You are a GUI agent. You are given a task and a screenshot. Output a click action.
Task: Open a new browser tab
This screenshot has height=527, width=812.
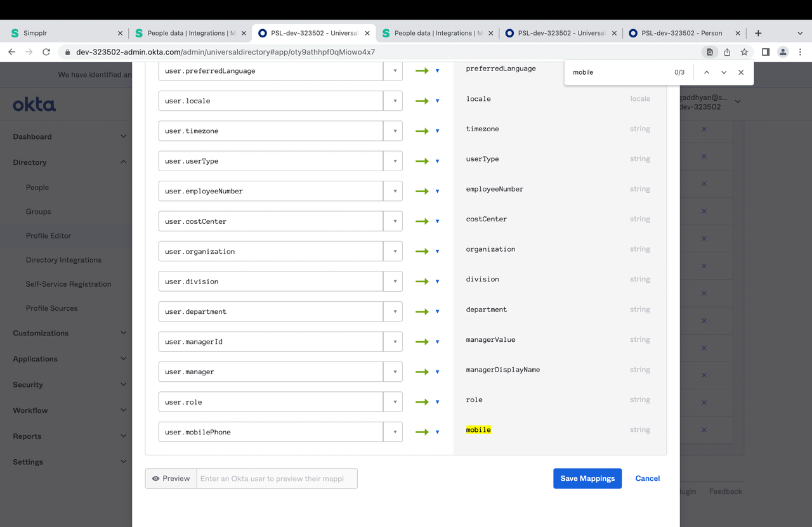pyautogui.click(x=758, y=33)
